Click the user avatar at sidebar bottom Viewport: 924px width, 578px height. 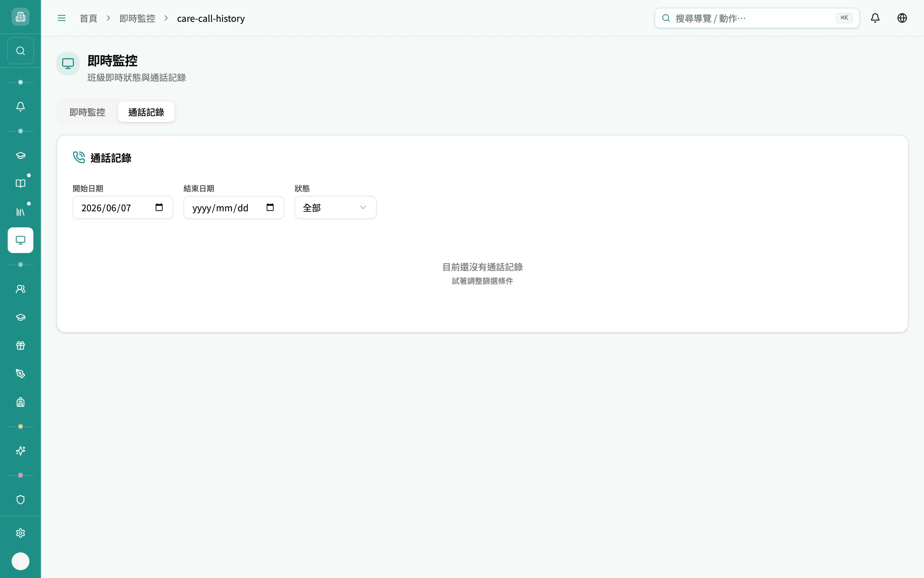pos(20,561)
